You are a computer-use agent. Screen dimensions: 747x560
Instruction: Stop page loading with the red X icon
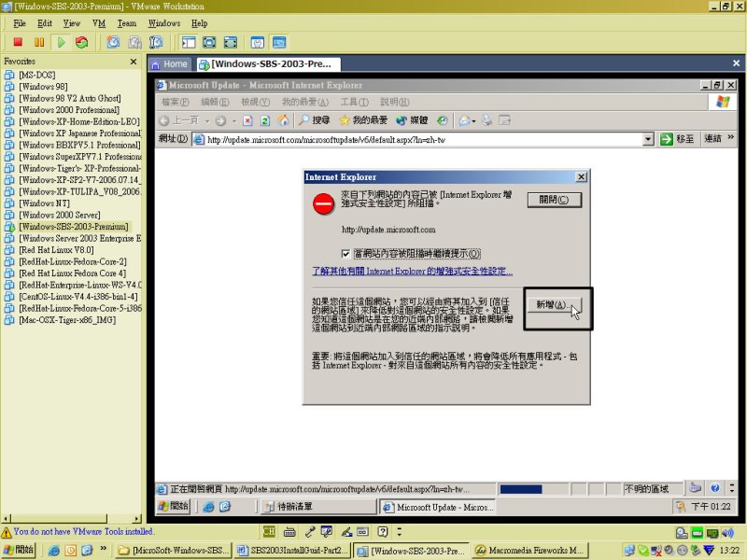pyautogui.click(x=247, y=121)
